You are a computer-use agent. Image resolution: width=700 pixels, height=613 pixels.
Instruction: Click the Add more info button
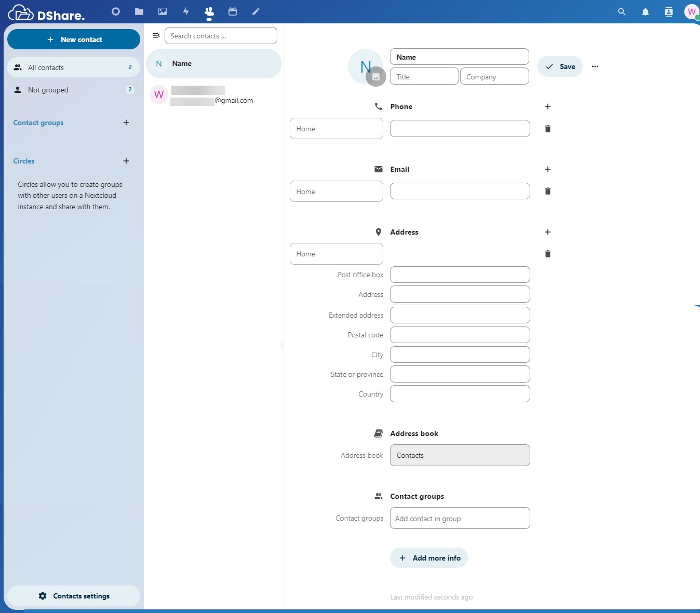click(429, 558)
